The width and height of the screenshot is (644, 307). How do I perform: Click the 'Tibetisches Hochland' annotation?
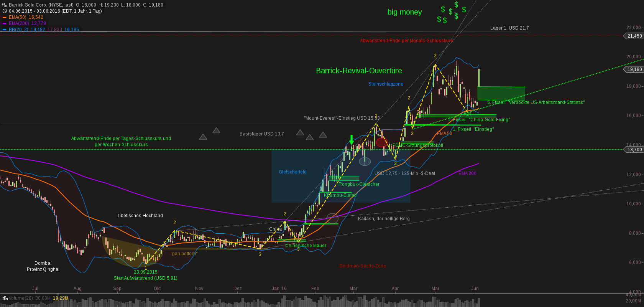coord(140,216)
